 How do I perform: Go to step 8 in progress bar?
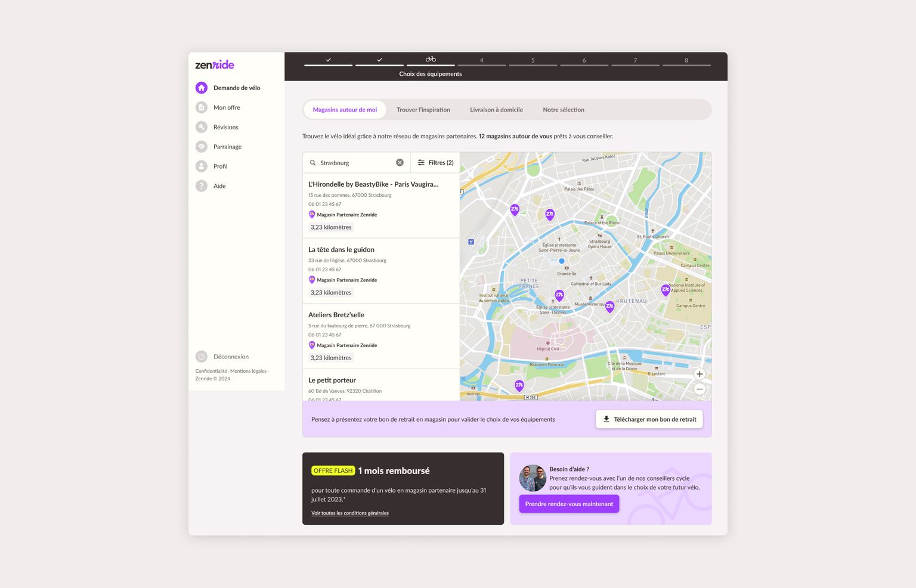pos(686,60)
